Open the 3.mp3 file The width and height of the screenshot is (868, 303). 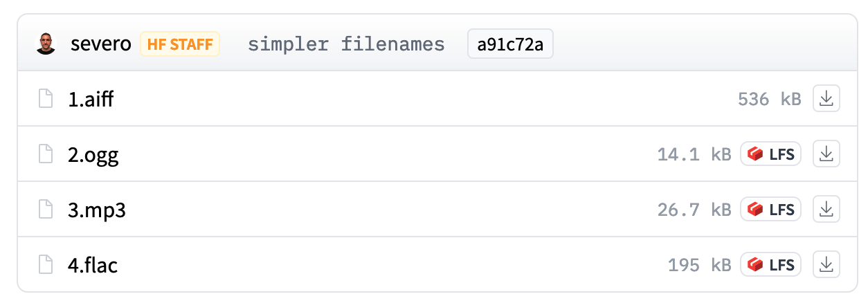tap(97, 210)
